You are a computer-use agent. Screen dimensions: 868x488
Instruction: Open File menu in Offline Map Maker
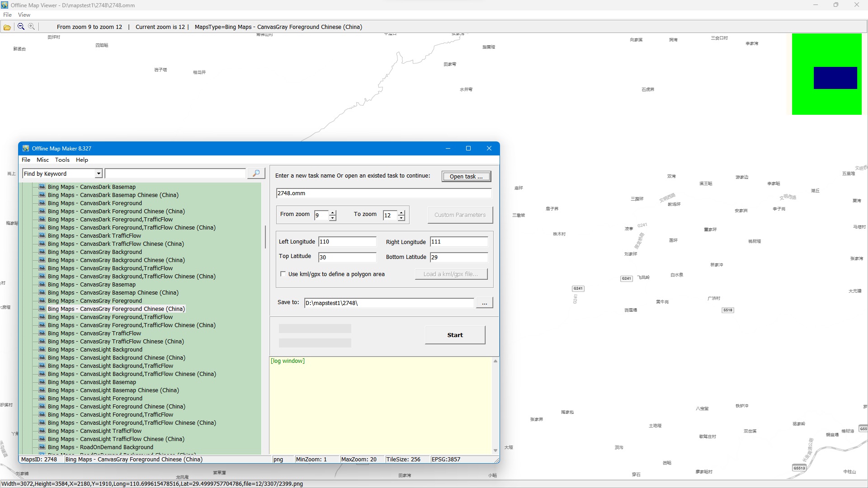pos(26,160)
